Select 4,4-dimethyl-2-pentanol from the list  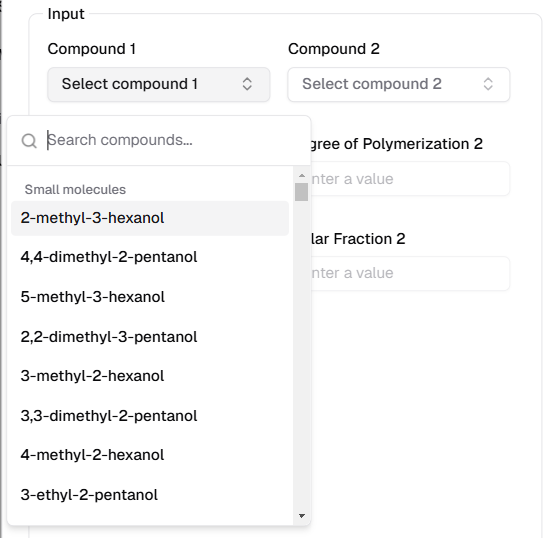click(150, 257)
